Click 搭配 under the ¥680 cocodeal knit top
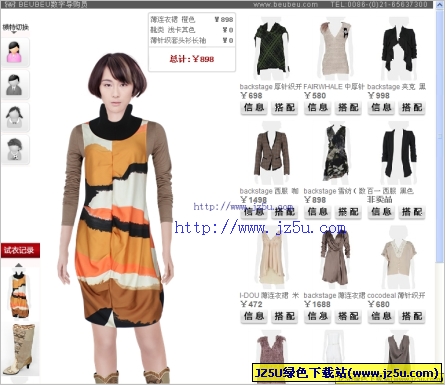445x385 pixels. click(412, 316)
